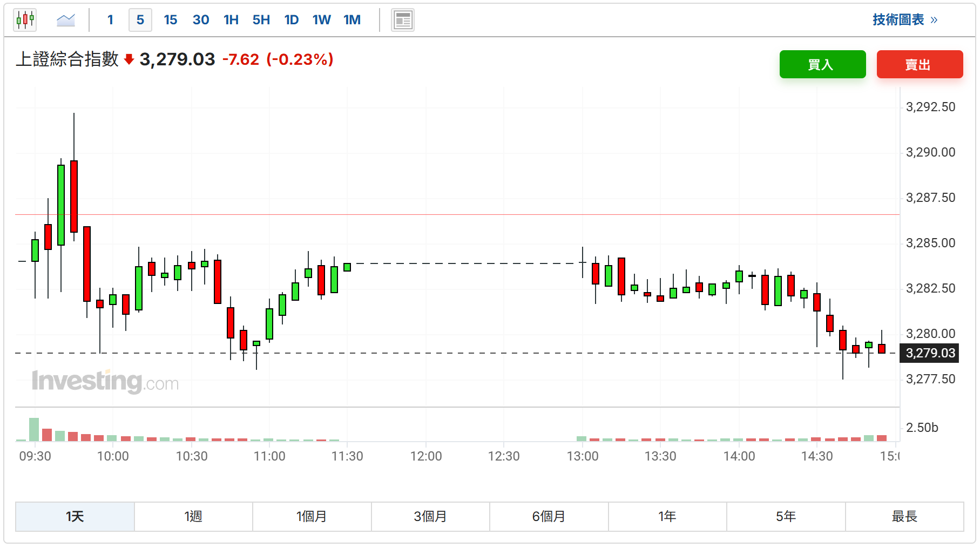Viewport: 980px width, 548px height.
Task: Click the 3,290.00 price axis label
Action: click(x=930, y=152)
